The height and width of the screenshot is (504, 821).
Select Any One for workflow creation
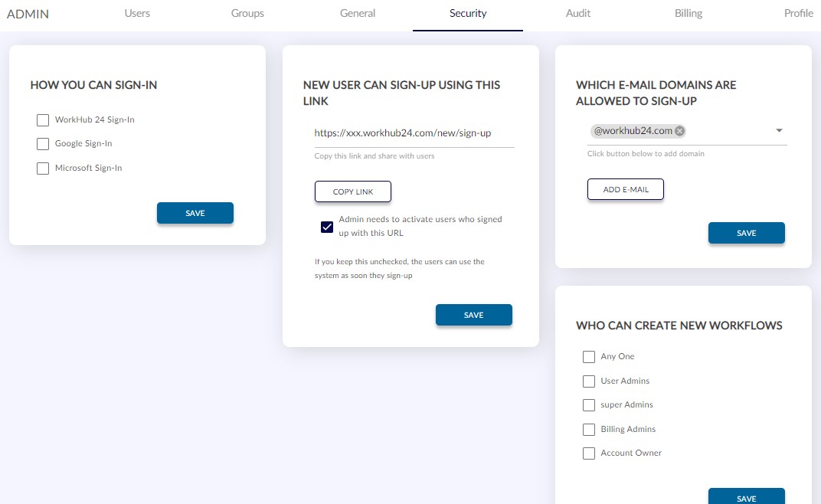click(588, 357)
